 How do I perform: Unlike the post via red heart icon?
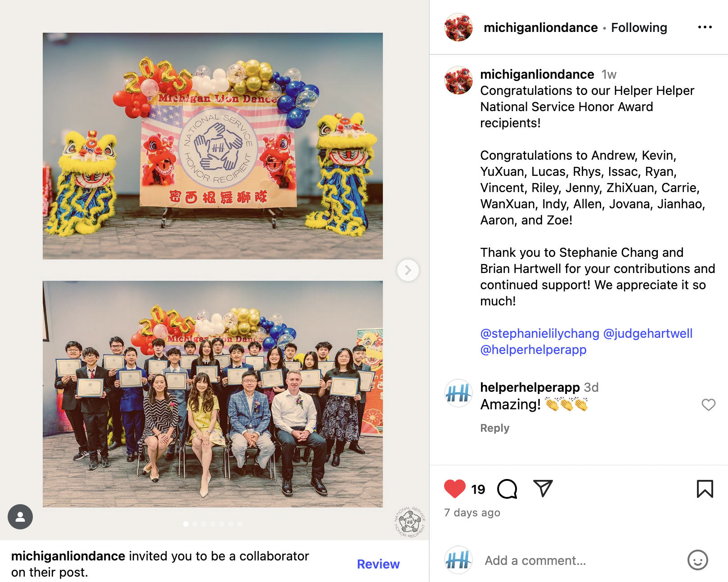(454, 489)
